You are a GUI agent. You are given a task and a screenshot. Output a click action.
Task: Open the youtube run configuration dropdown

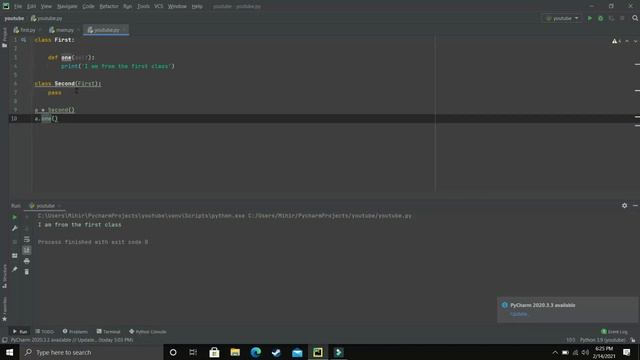562,18
